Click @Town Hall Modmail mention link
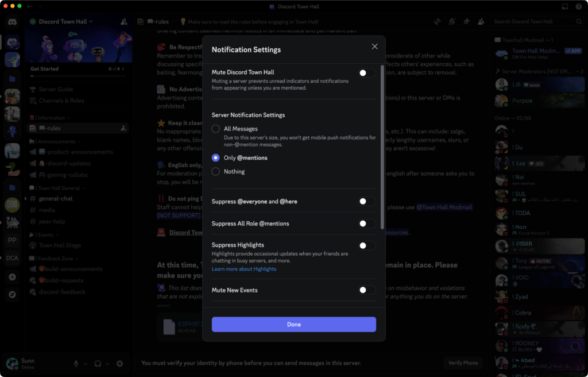Image resolution: width=588 pixels, height=377 pixels. click(444, 207)
